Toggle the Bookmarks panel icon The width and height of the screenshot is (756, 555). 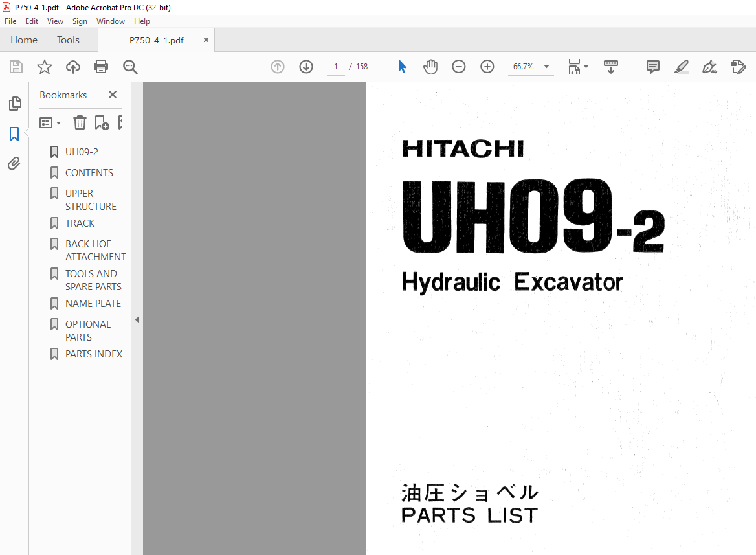click(x=14, y=133)
